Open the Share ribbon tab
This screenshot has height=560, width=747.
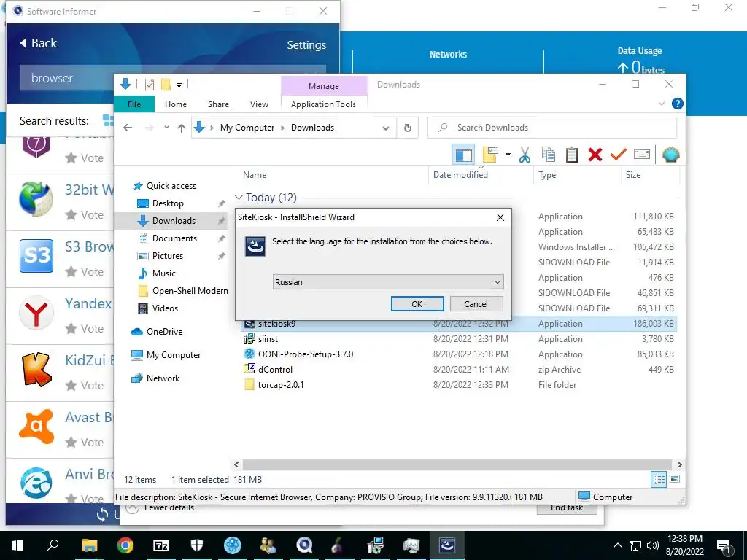click(x=218, y=104)
